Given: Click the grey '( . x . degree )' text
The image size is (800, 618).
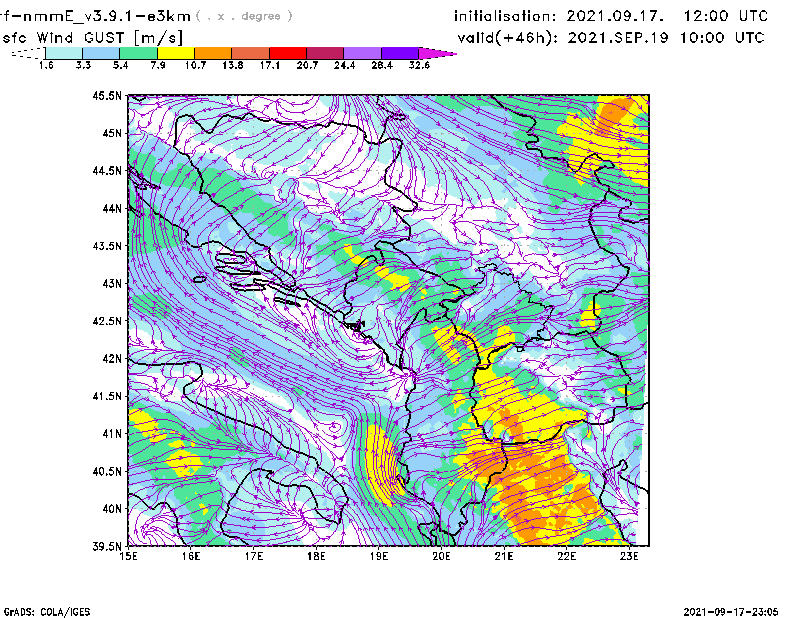Looking at the screenshot, I should coord(244,16).
